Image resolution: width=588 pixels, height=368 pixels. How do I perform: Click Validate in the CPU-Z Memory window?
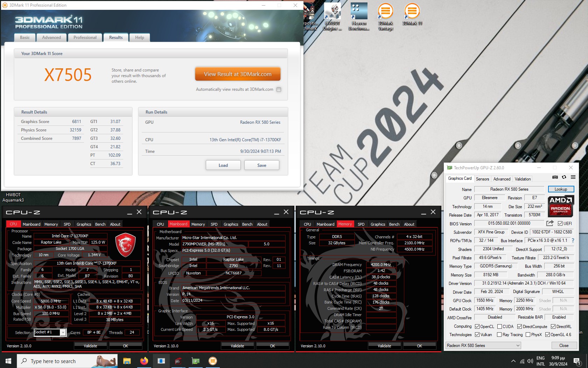coord(384,346)
